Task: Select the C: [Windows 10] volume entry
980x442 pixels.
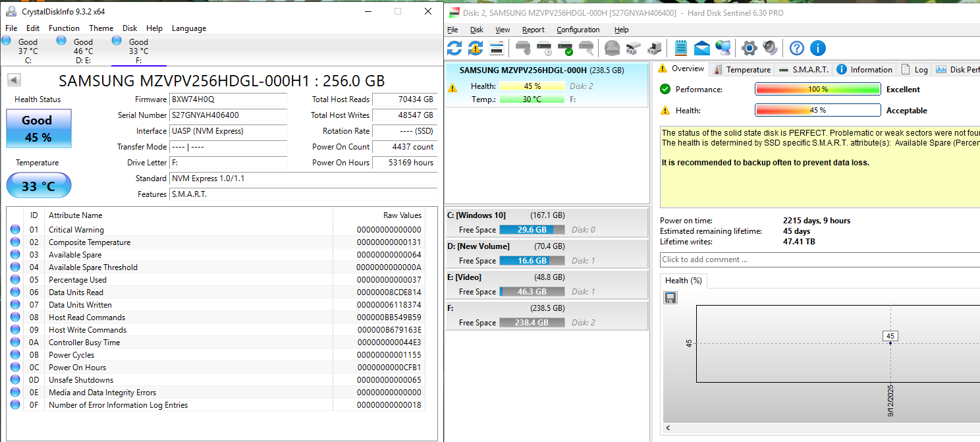Action: [x=547, y=223]
